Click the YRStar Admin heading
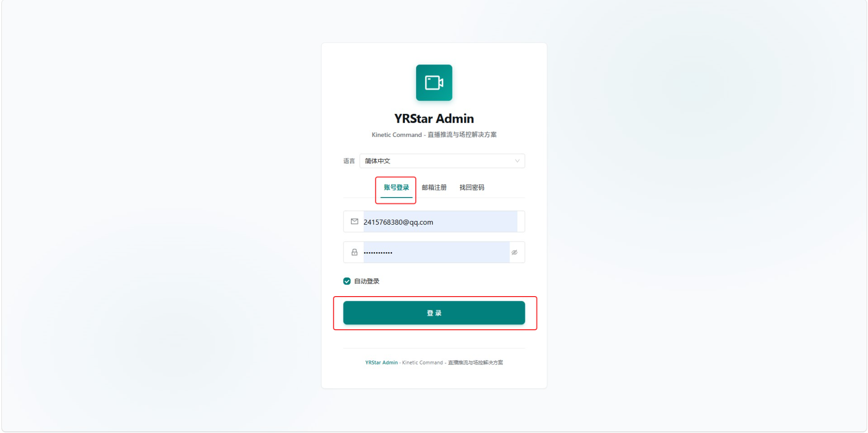Image resolution: width=868 pixels, height=433 pixels. pos(434,119)
